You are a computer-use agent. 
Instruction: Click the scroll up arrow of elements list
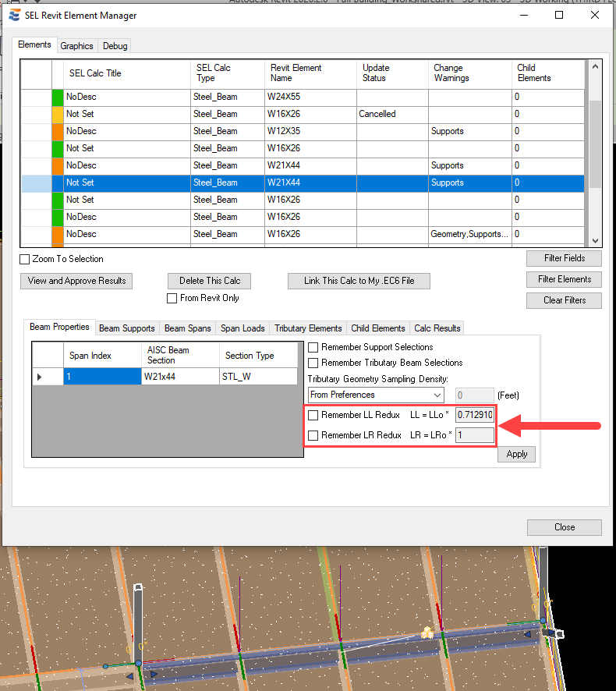coord(595,66)
